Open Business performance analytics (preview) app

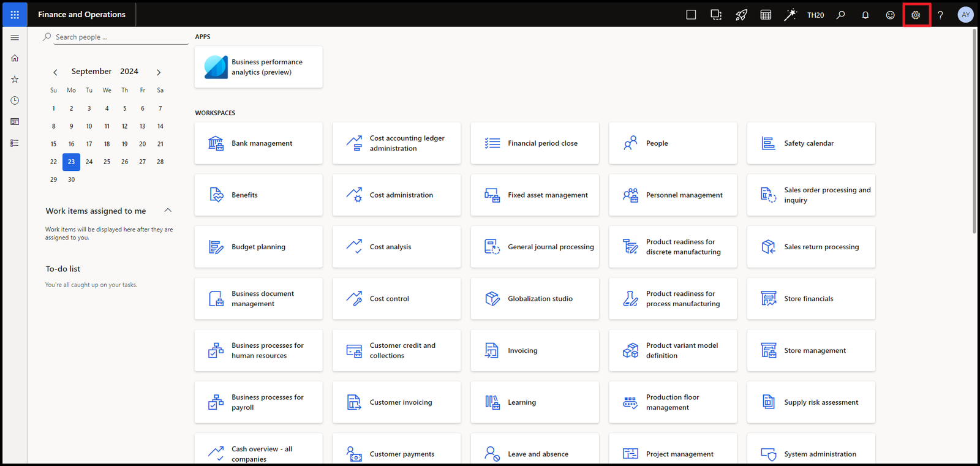click(x=258, y=67)
